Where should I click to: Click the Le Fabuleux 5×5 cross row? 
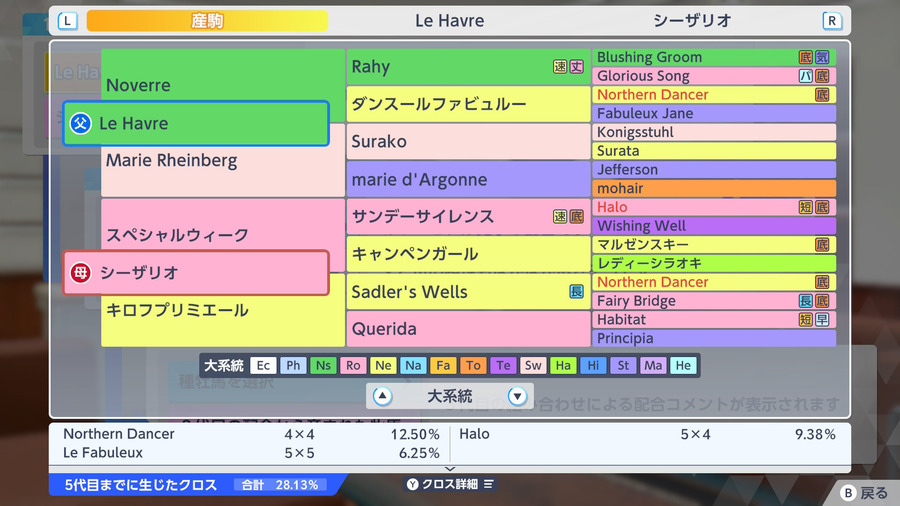(251, 453)
